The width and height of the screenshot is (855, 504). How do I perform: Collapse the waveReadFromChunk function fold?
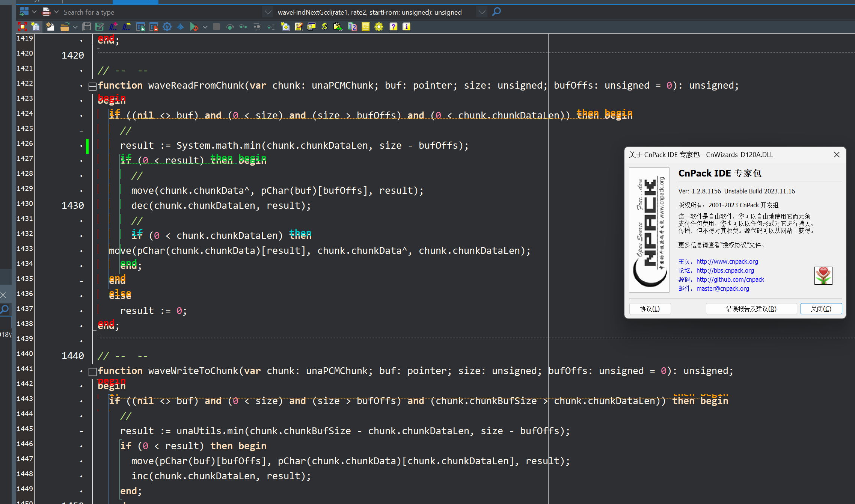(92, 87)
